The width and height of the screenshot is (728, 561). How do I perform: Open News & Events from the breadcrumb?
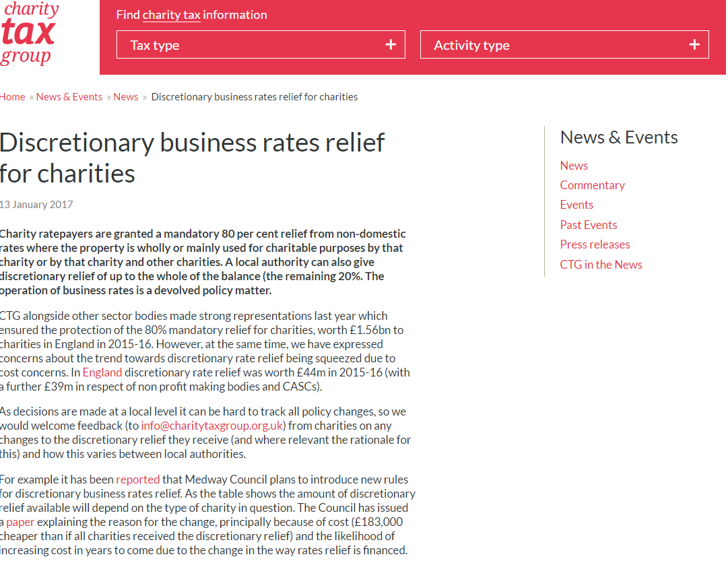pos(69,96)
